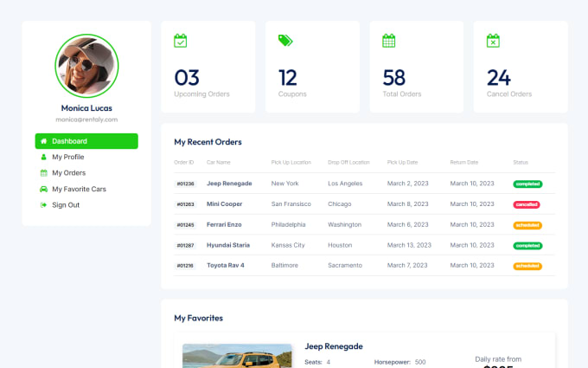Open My Favorite Cars section
The image size is (588, 368).
(79, 189)
